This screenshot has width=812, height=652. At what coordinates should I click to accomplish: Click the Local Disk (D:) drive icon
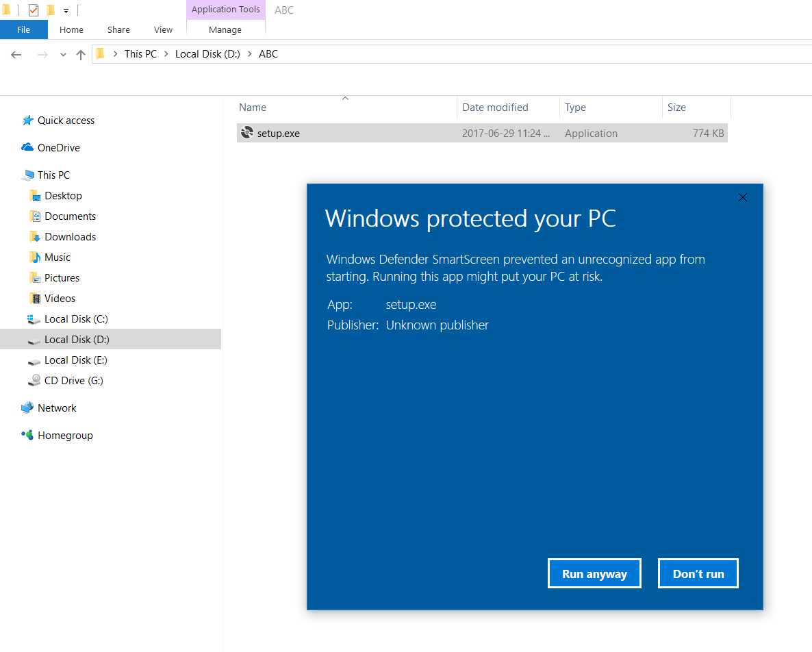click(x=34, y=341)
